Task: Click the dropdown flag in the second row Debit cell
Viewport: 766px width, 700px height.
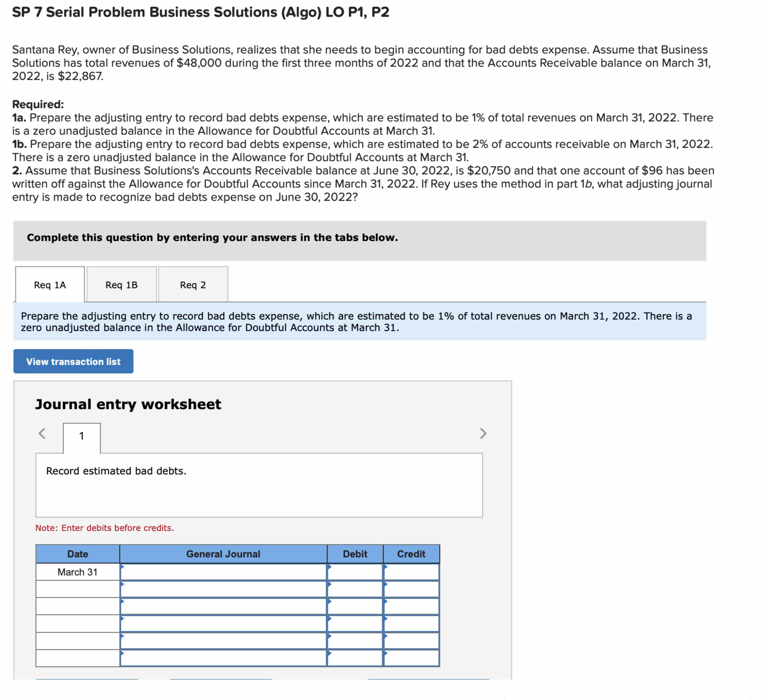Action: [329, 585]
